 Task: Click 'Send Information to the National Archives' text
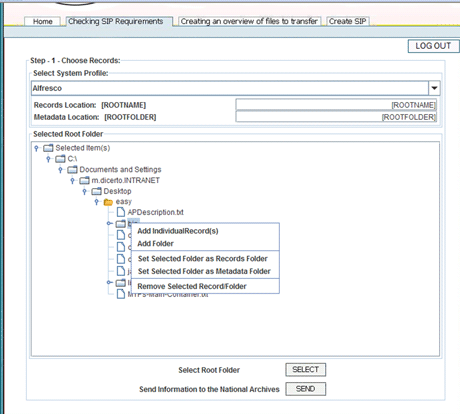pyautogui.click(x=209, y=389)
